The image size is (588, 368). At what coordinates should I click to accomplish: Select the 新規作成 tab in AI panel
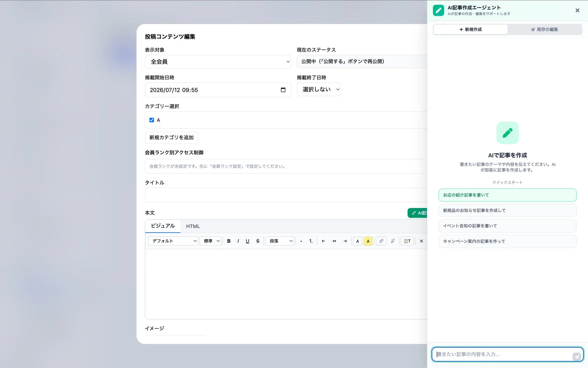(x=470, y=30)
